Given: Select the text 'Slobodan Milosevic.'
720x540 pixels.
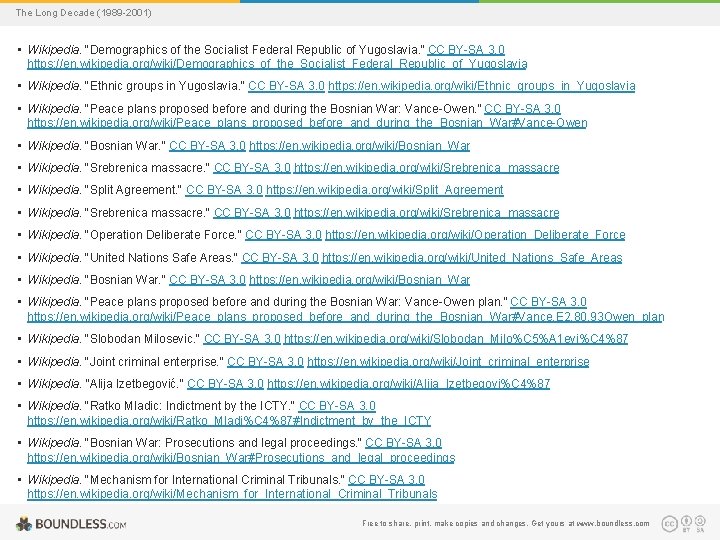Looking at the screenshot, I should click(143, 339).
